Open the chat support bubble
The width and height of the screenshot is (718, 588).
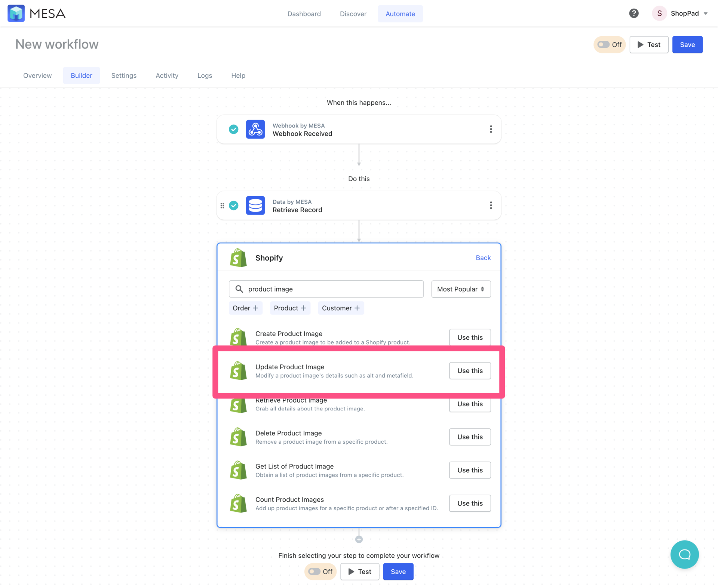pyautogui.click(x=684, y=554)
